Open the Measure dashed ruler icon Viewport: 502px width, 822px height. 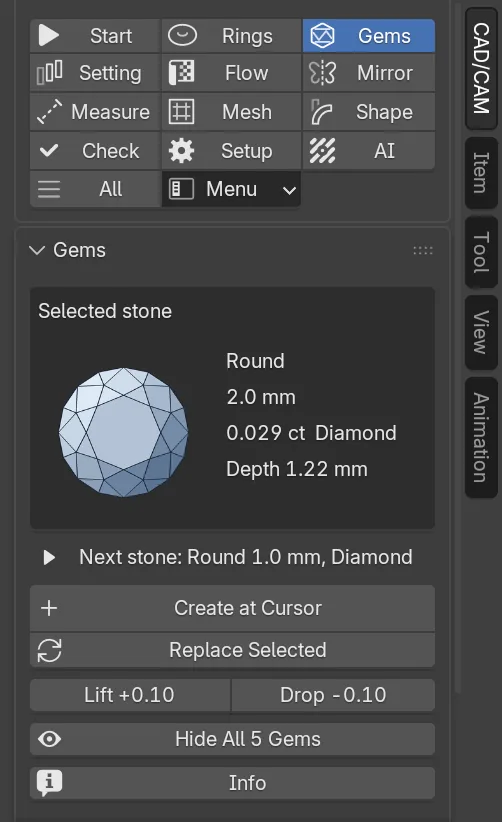(x=49, y=112)
